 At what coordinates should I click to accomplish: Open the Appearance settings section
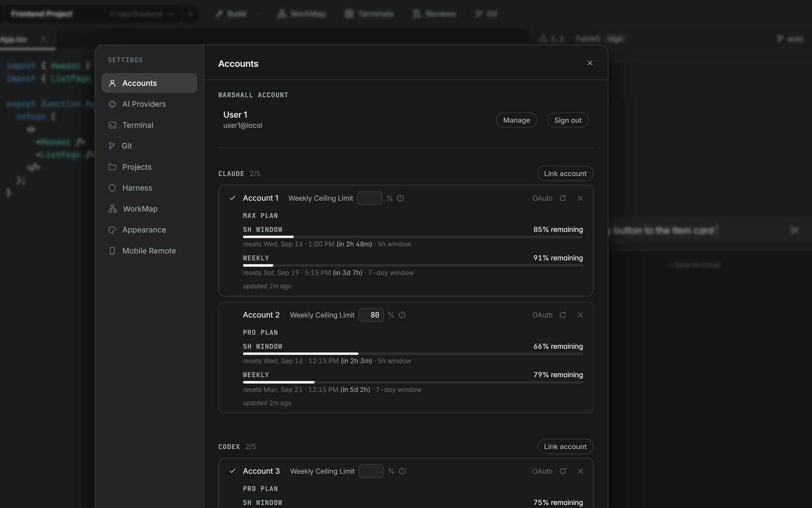(x=149, y=230)
